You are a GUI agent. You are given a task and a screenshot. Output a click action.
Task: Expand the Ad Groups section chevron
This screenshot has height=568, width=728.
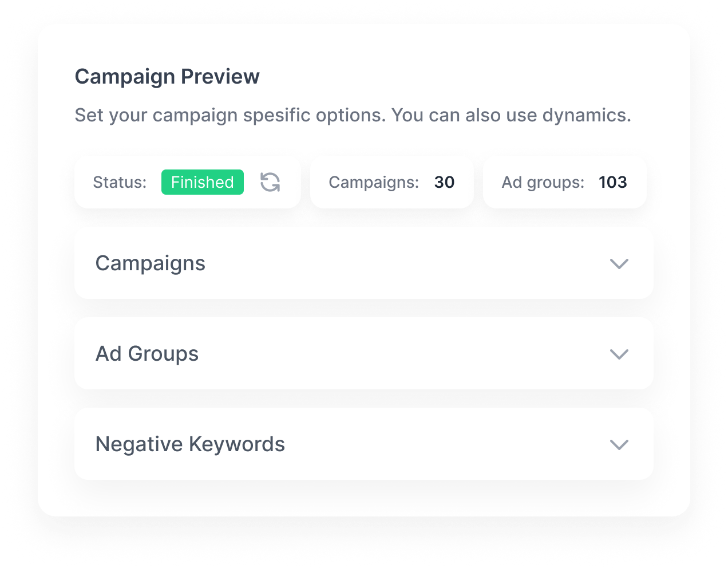point(619,354)
